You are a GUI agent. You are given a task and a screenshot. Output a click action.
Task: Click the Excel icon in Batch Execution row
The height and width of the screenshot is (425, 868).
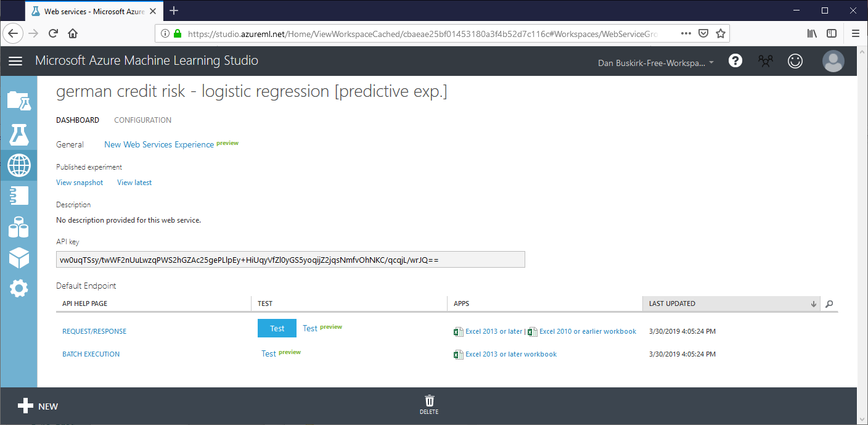coord(458,355)
